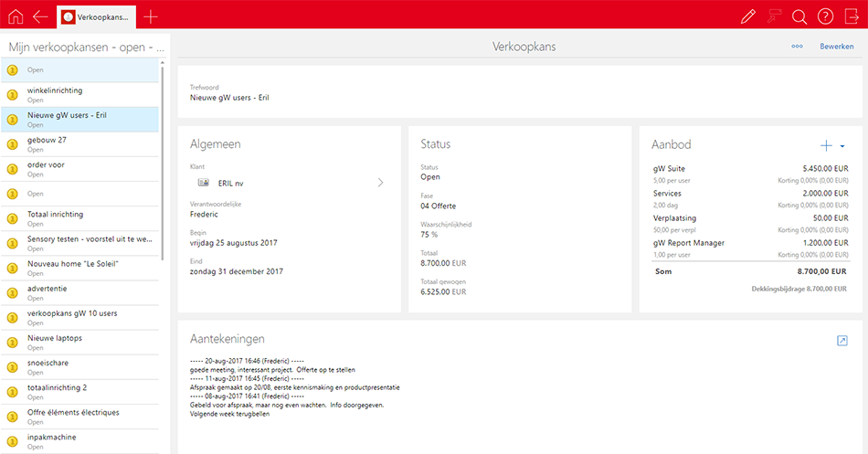Click the Trefwoord value Nieuwe gW users - Eril
This screenshot has width=868, height=454.
click(229, 98)
